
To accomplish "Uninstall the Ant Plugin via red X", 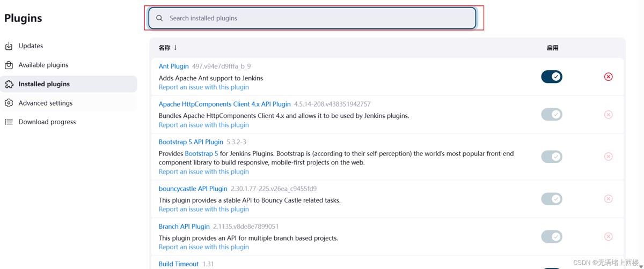I will (608, 77).
